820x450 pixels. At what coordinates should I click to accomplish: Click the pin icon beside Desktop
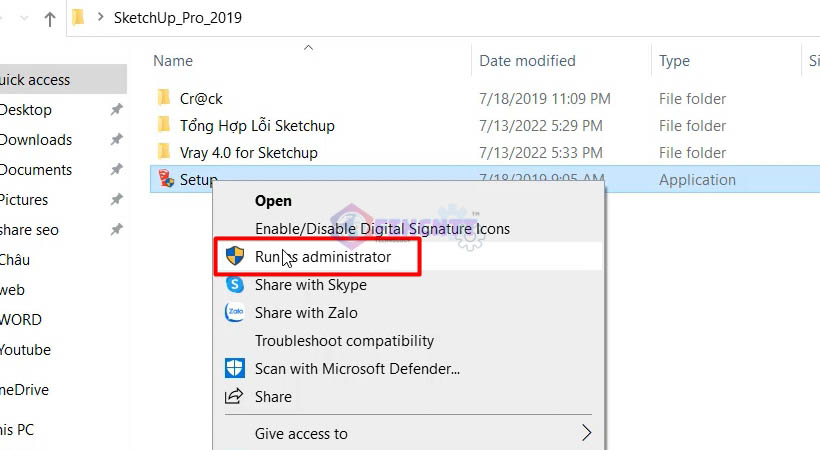pyautogui.click(x=117, y=110)
